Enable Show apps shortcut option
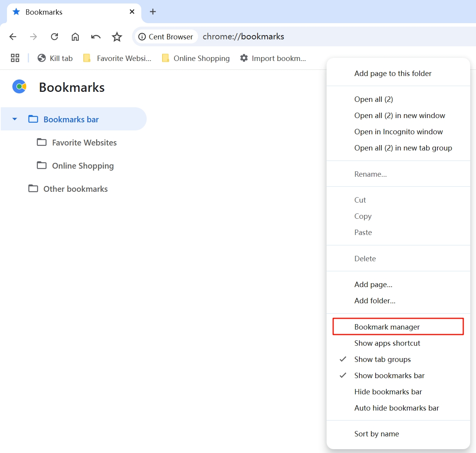 [x=387, y=343]
